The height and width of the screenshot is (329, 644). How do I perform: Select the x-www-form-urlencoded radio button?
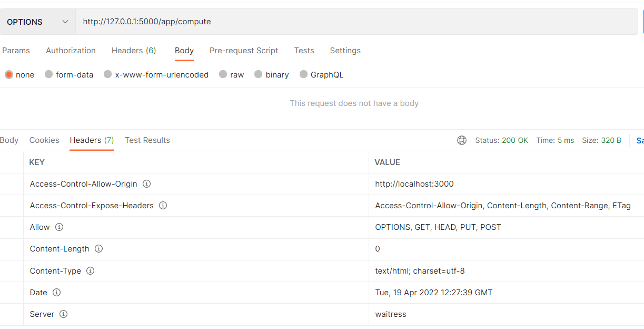click(108, 75)
